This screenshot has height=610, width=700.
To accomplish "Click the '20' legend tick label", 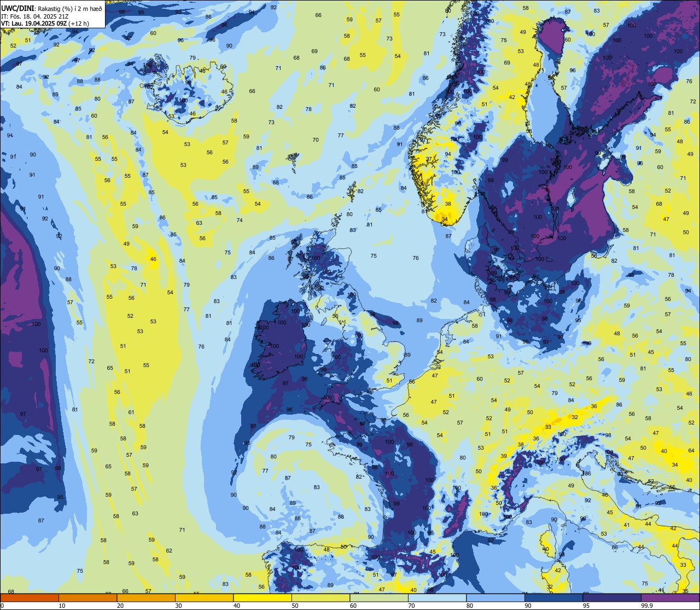I will [120, 606].
